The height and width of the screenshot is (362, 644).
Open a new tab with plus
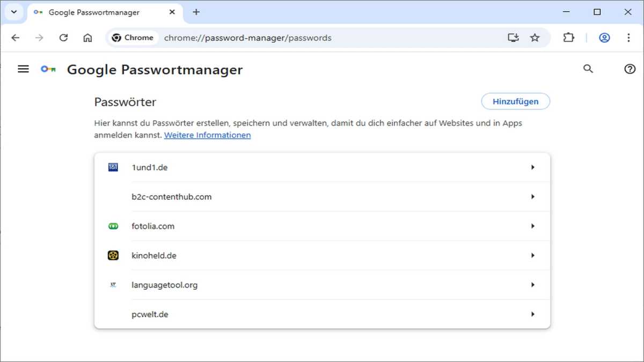pos(196,12)
